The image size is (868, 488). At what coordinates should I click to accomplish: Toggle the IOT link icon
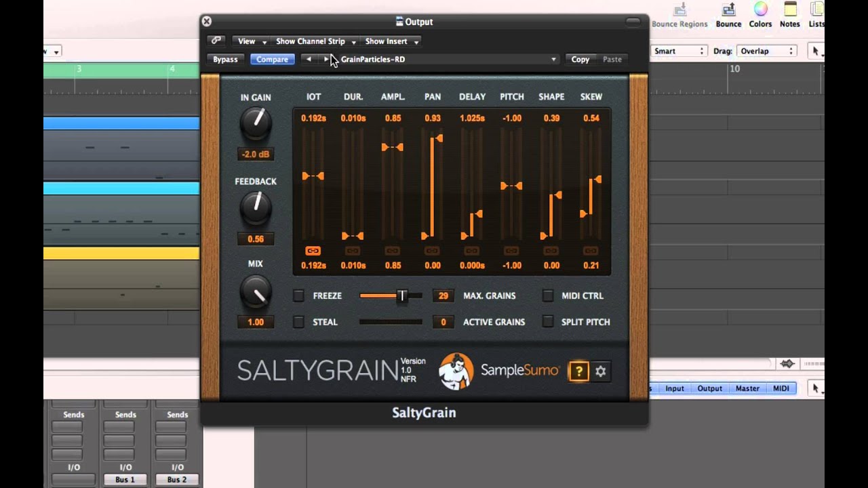coord(313,251)
